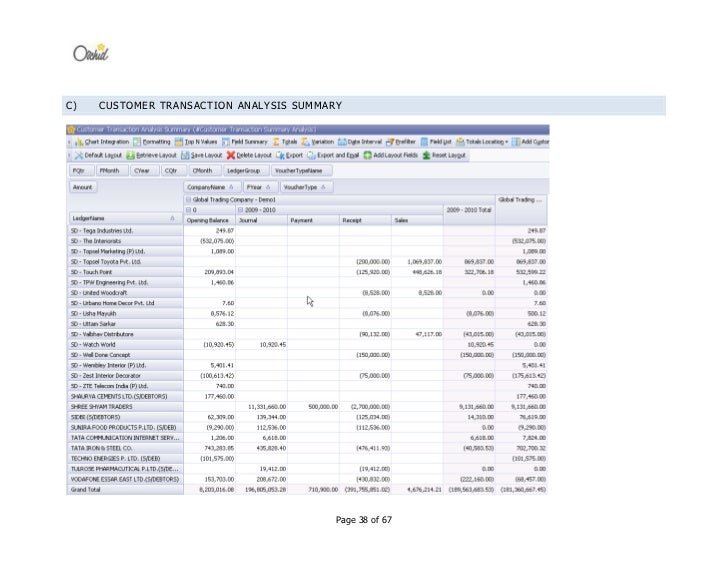Screen dimensions: 728x563
Task: Open the Formatting tool
Action: pyautogui.click(x=152, y=142)
